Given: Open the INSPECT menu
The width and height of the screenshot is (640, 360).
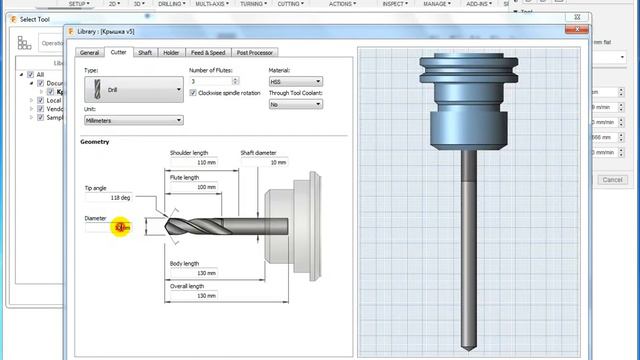Looking at the screenshot, I should pyautogui.click(x=395, y=4).
